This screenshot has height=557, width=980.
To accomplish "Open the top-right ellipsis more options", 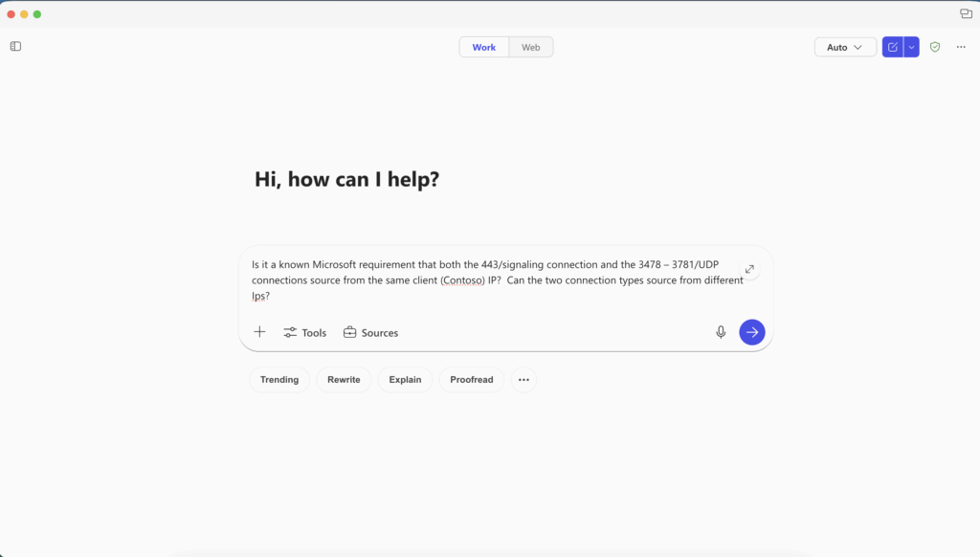I will click(961, 47).
